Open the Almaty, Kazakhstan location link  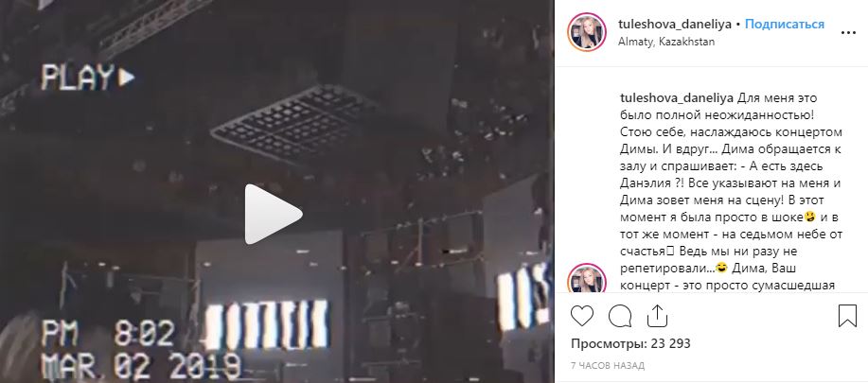[x=666, y=42]
